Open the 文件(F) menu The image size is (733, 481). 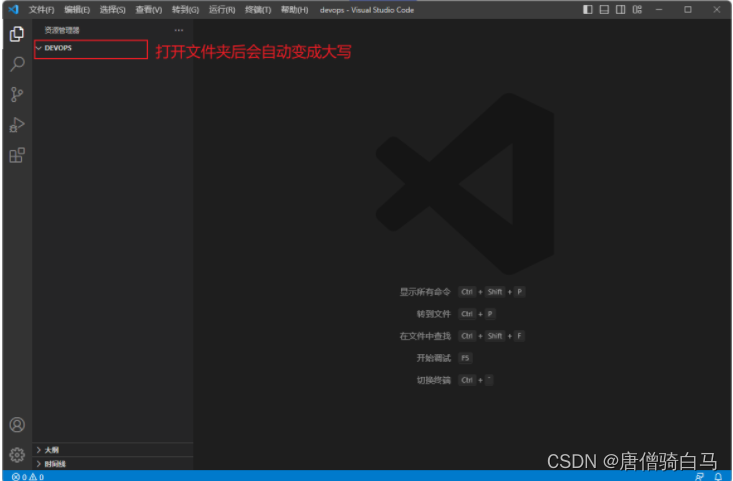[42, 10]
